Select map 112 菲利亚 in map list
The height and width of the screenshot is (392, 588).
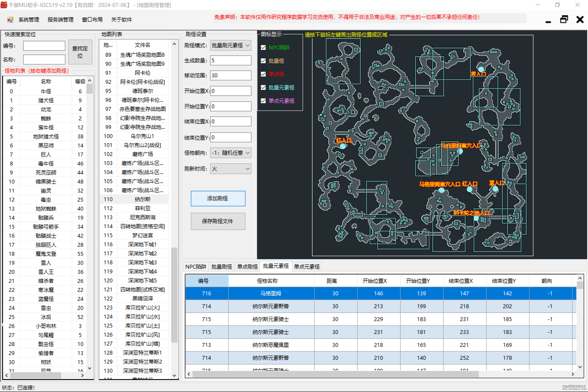(134, 208)
